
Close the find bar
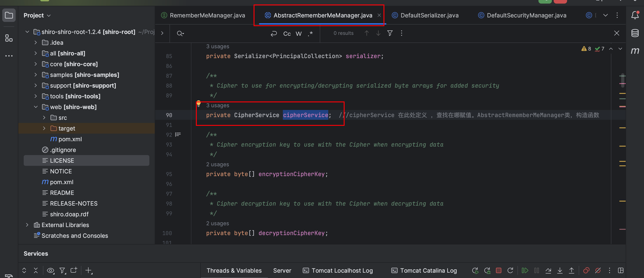[x=616, y=33]
